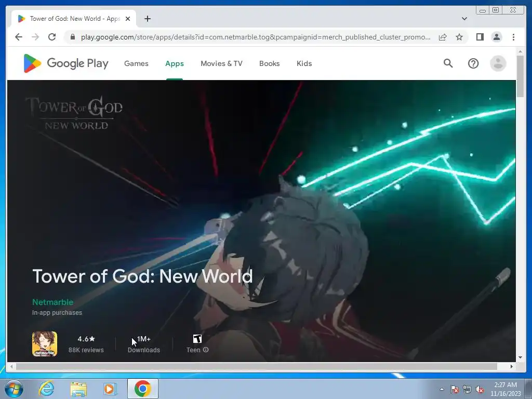
Task: Click the muted volume icon
Action: tap(480, 389)
